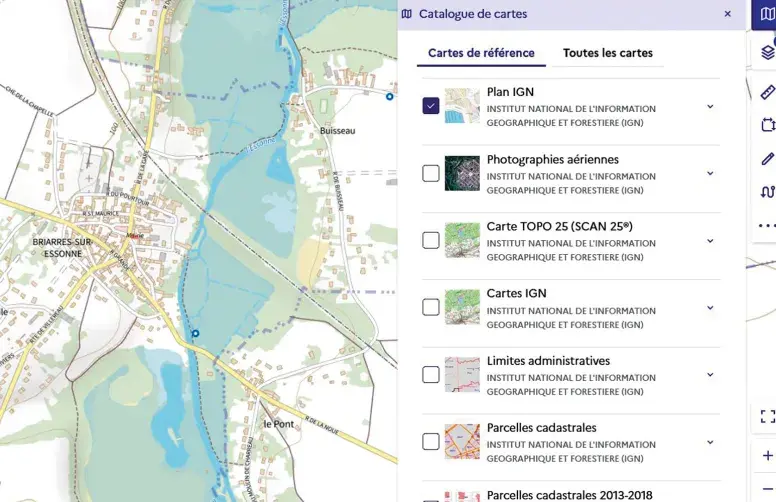Open the route itinerary tool

coord(767,192)
